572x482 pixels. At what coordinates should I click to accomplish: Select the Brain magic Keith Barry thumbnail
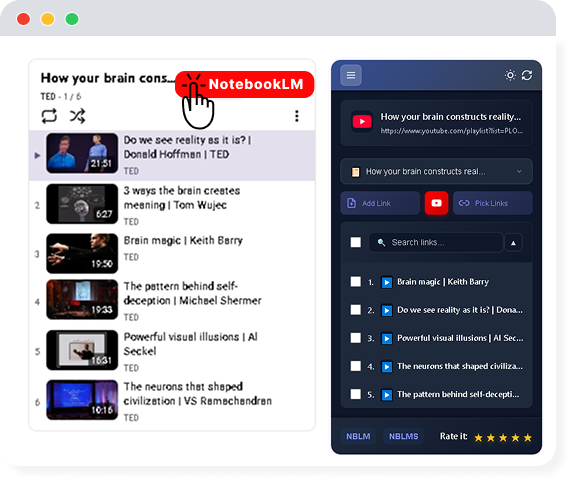(x=82, y=254)
